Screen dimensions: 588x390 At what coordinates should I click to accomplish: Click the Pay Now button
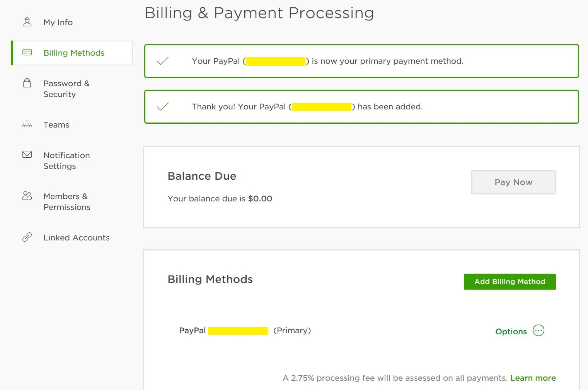click(513, 182)
